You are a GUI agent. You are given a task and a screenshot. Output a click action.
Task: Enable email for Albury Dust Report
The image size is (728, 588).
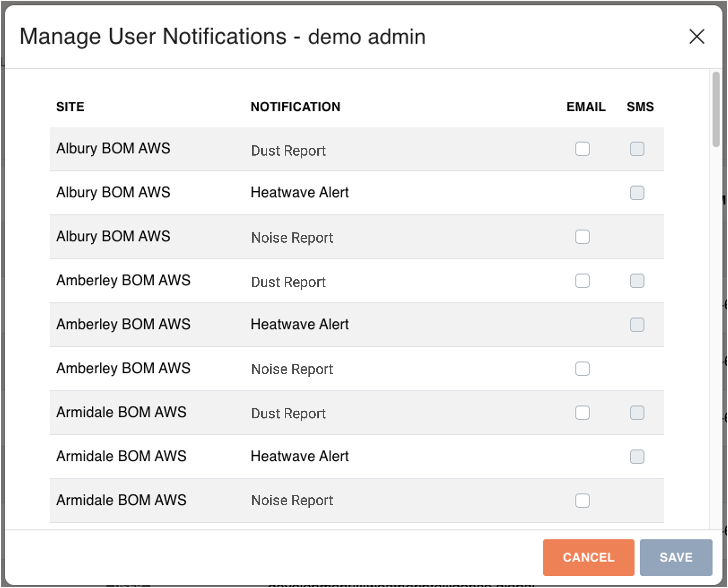click(582, 149)
